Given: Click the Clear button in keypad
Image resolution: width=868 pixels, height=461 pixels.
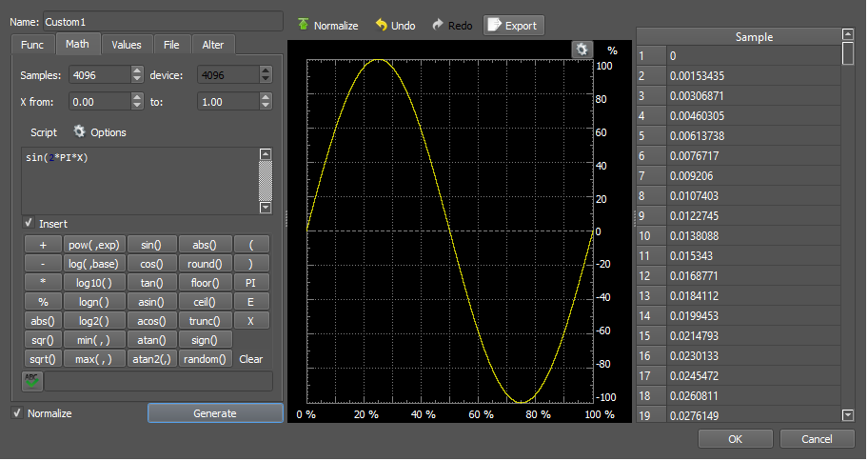Looking at the screenshot, I should tap(250, 359).
